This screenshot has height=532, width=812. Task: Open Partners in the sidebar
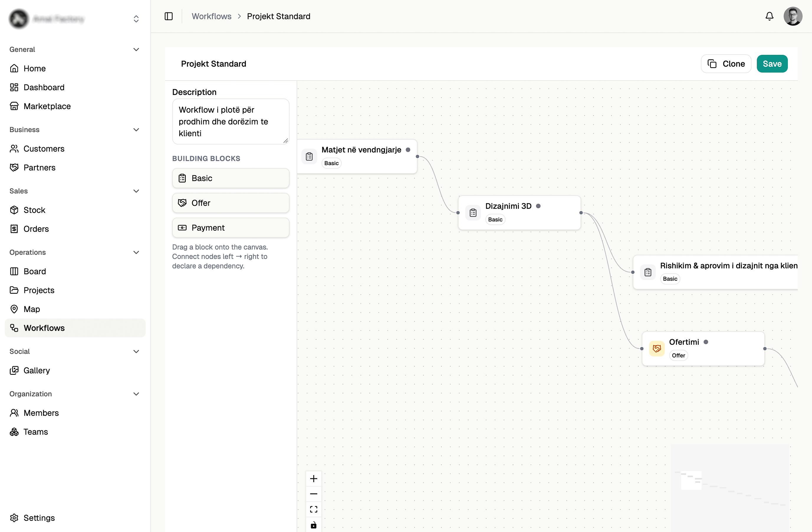pyautogui.click(x=75, y=167)
